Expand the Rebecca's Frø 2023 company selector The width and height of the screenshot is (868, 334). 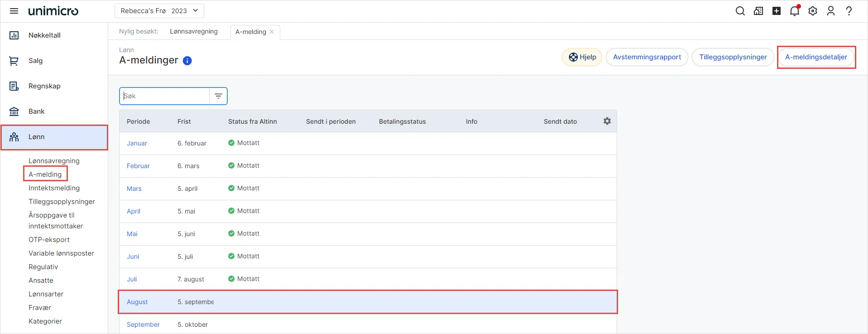[x=159, y=11]
